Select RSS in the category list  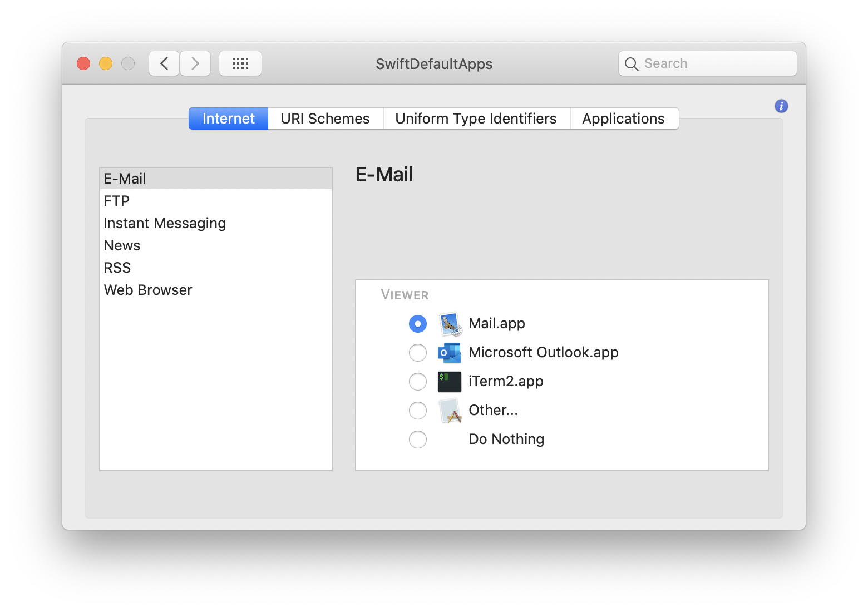tap(216, 268)
